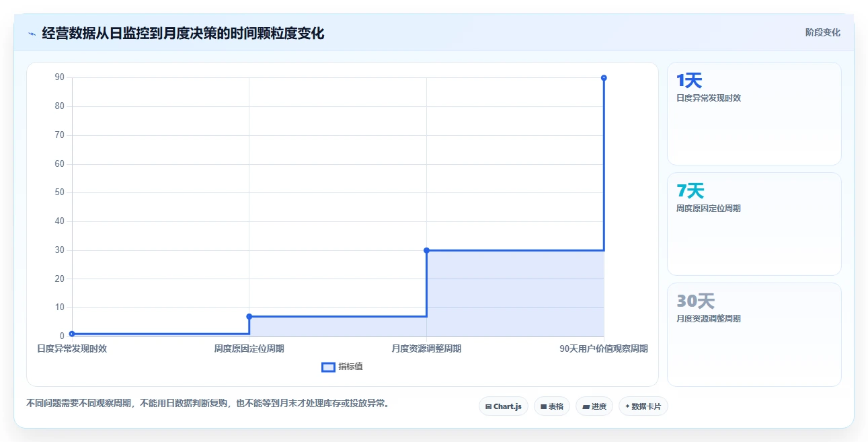The height and width of the screenshot is (442, 868).
Task: Open the 1天 日度异常发现时效 card
Action: click(x=754, y=114)
